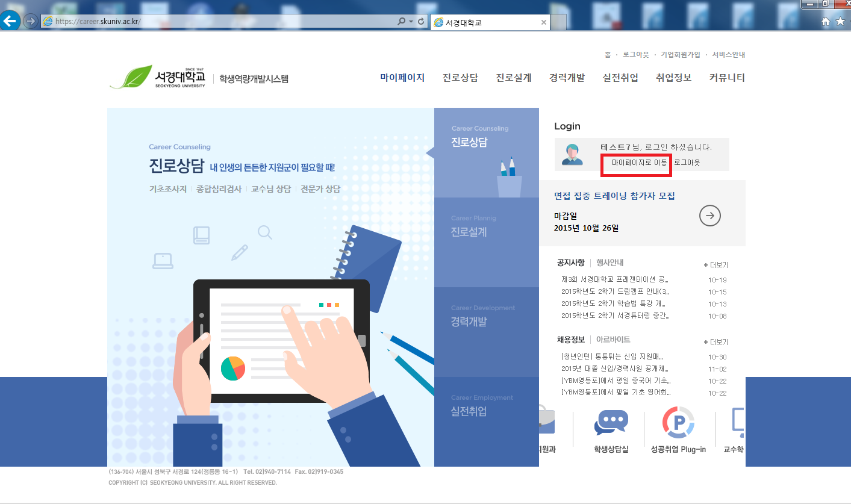Click the browser Home icon
Screen dimensions: 851x504
click(x=825, y=21)
